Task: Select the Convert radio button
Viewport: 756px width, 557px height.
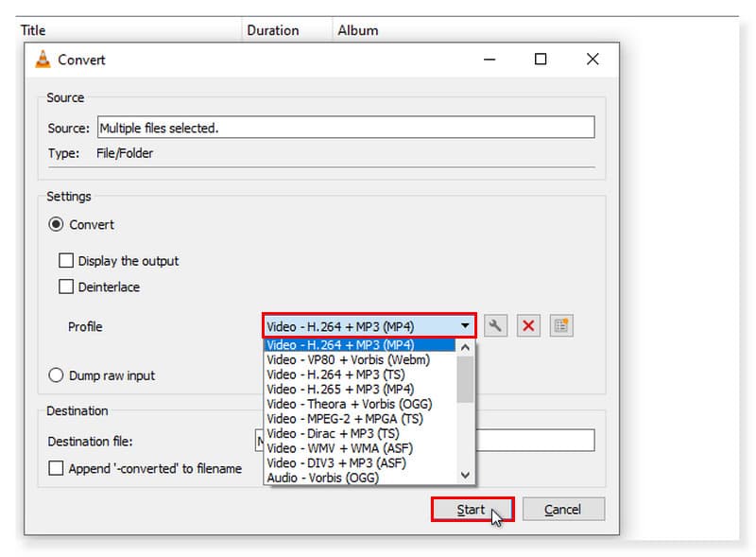Action: (x=57, y=225)
